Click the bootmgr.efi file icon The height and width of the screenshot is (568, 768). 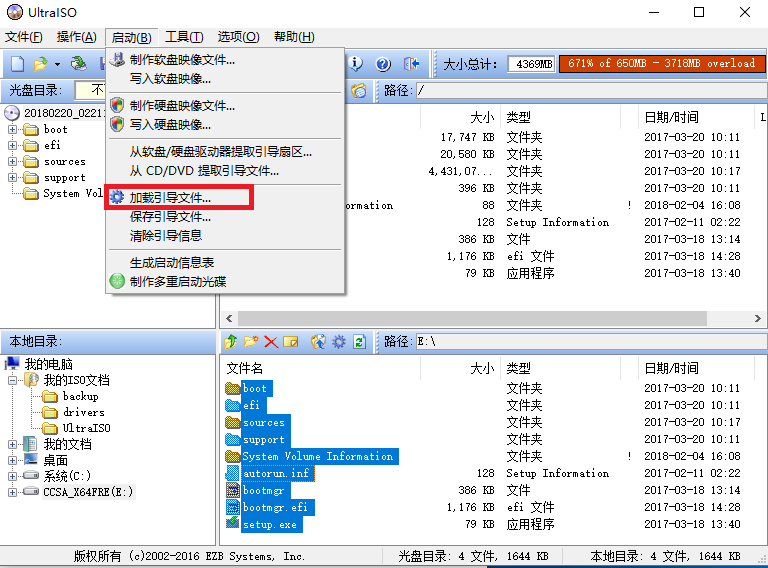click(x=233, y=507)
